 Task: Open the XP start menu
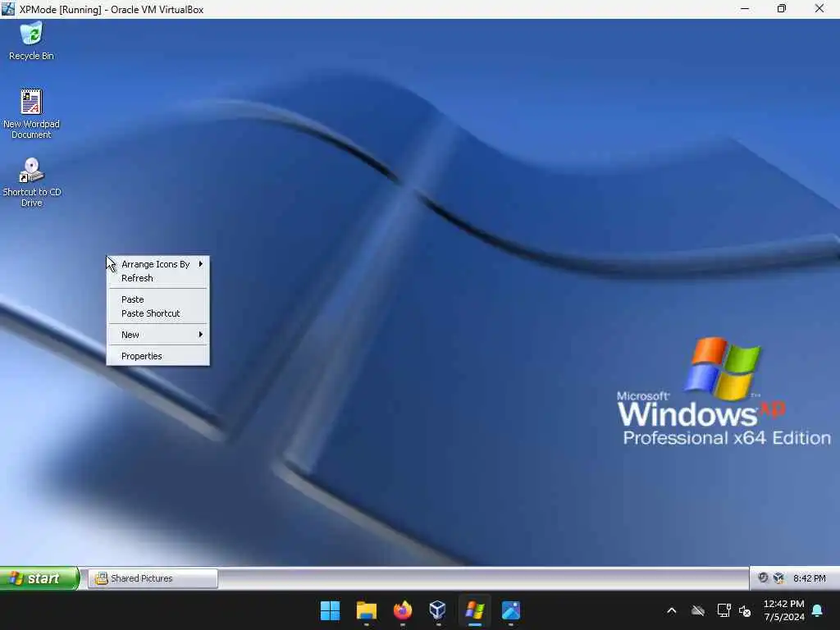coord(39,578)
